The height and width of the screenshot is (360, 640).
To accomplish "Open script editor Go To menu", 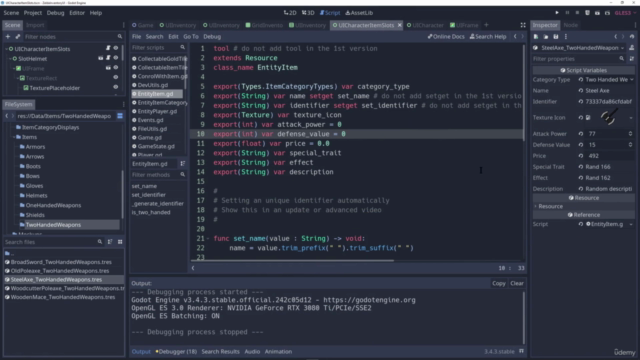I will [x=191, y=36].
